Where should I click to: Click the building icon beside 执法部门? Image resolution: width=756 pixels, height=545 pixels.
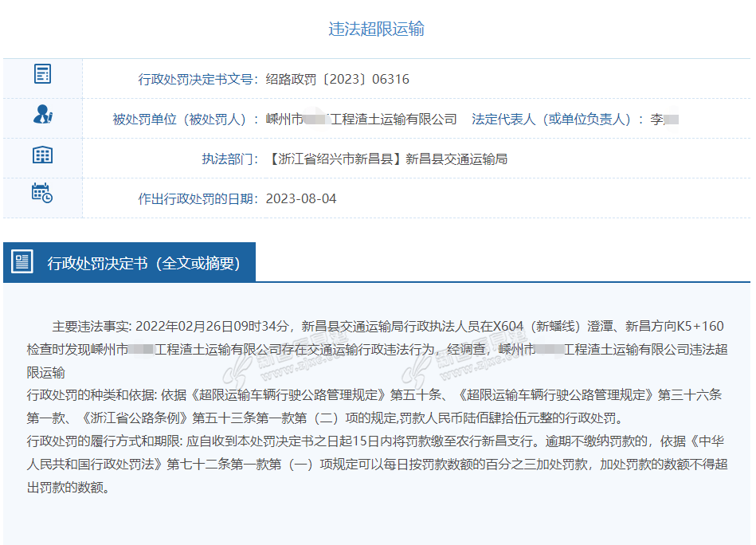(42, 155)
